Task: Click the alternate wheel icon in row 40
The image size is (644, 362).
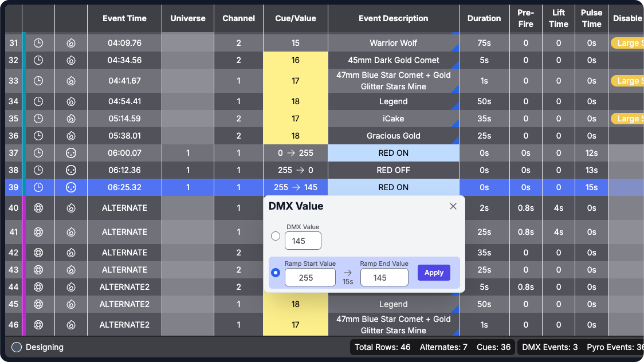Action: tap(38, 208)
